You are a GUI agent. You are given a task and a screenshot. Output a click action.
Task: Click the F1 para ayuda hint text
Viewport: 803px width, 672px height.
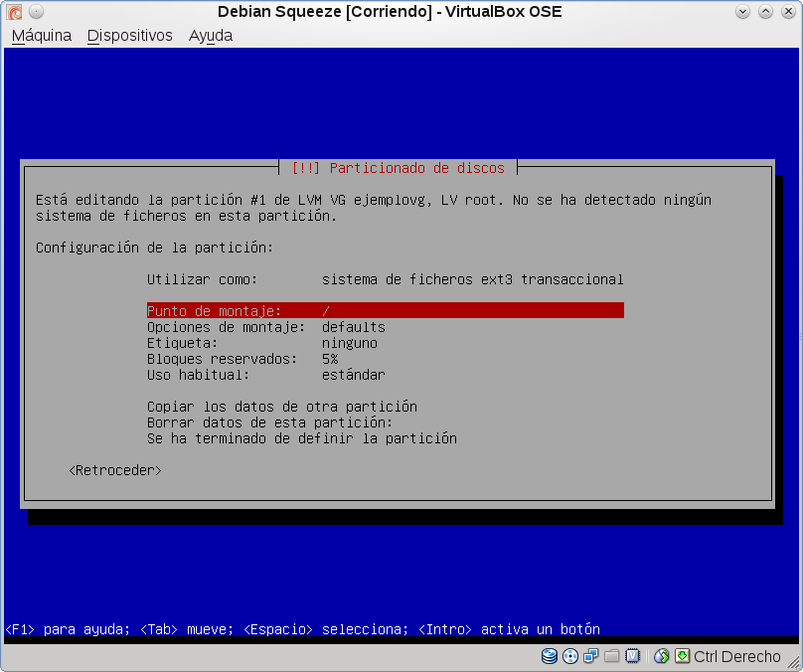coord(68,629)
